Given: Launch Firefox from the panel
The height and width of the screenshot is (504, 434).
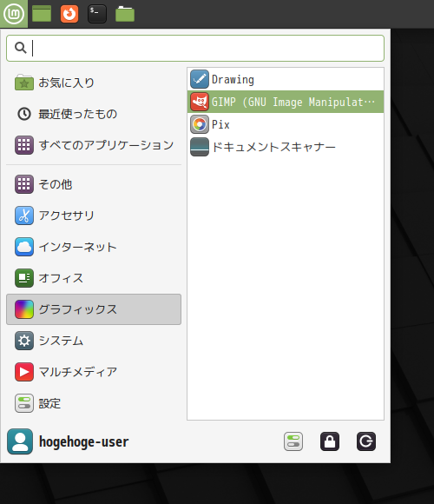Looking at the screenshot, I should [69, 14].
